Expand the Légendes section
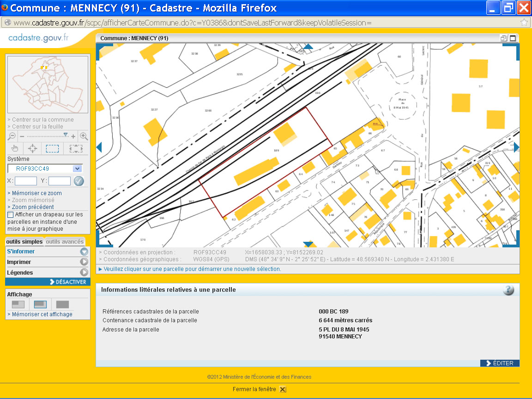532x399 pixels. (x=84, y=273)
